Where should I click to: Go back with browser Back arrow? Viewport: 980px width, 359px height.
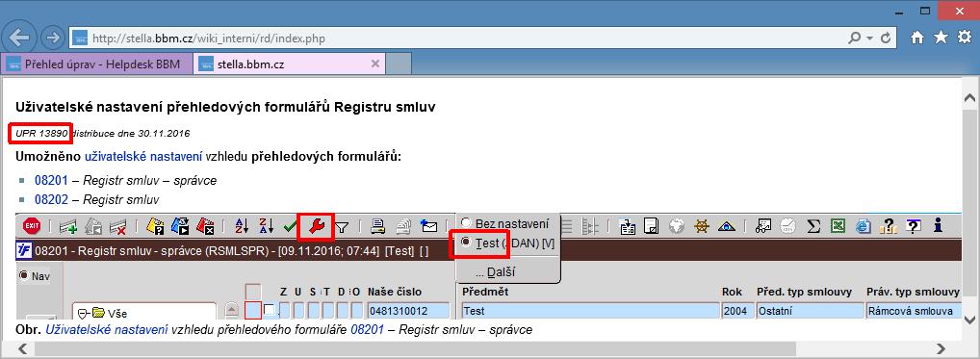point(18,38)
